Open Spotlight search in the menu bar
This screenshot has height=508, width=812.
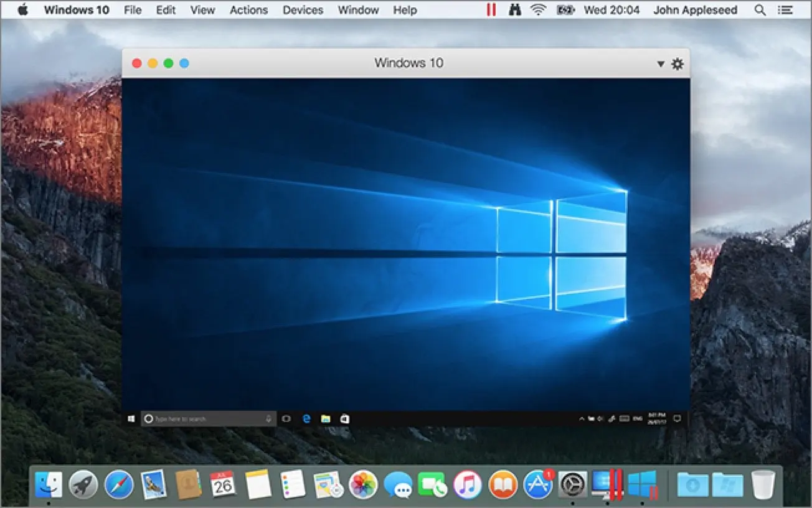760,10
